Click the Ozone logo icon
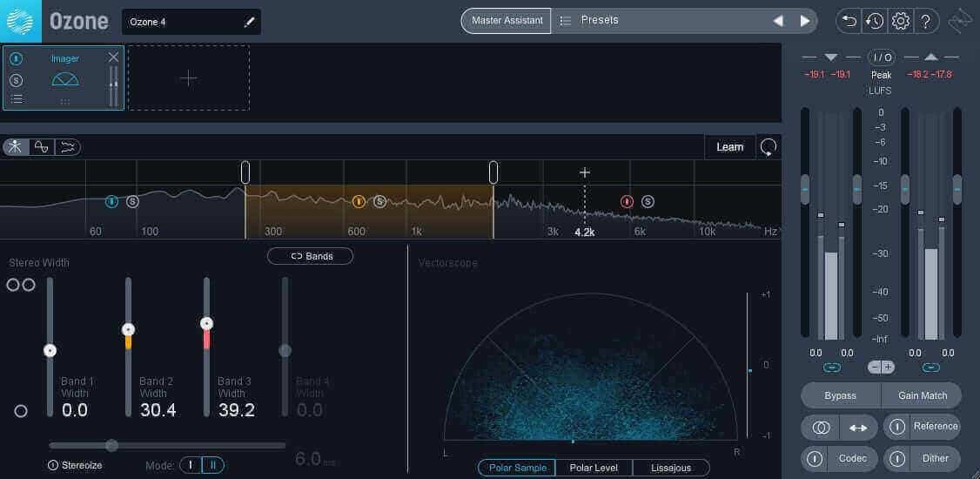Viewport: 980px width, 479px height. [x=21, y=21]
